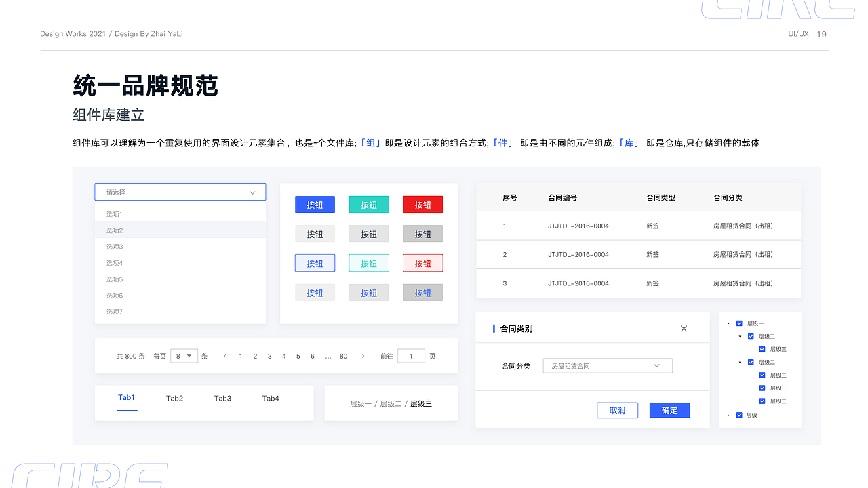Click 取消 in the dialog
This screenshot has height=488, width=868.
click(x=617, y=410)
